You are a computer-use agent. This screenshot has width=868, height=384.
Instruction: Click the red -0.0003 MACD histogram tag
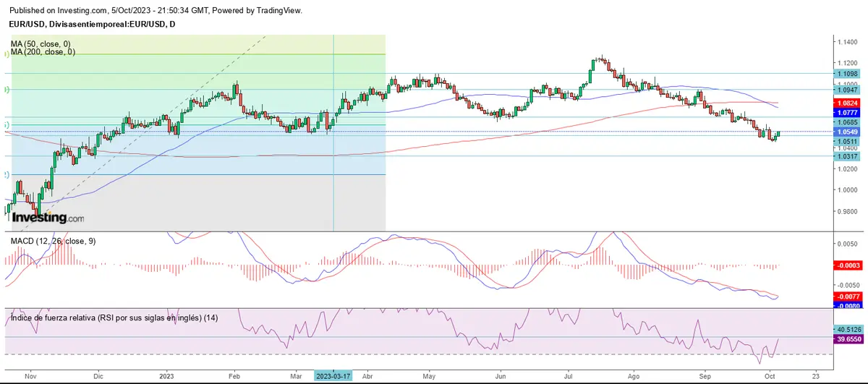click(x=846, y=266)
